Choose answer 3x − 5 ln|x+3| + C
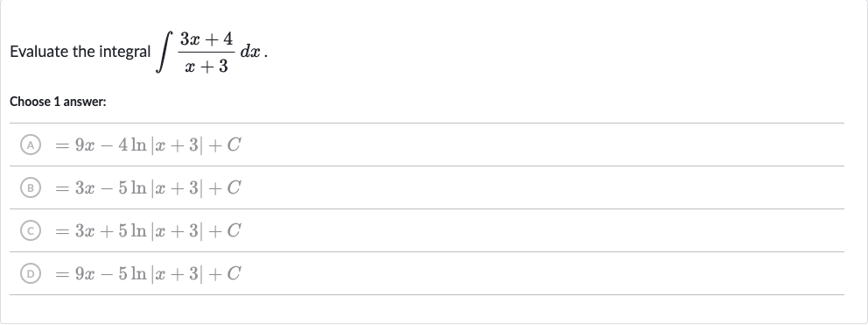 (x=427, y=188)
